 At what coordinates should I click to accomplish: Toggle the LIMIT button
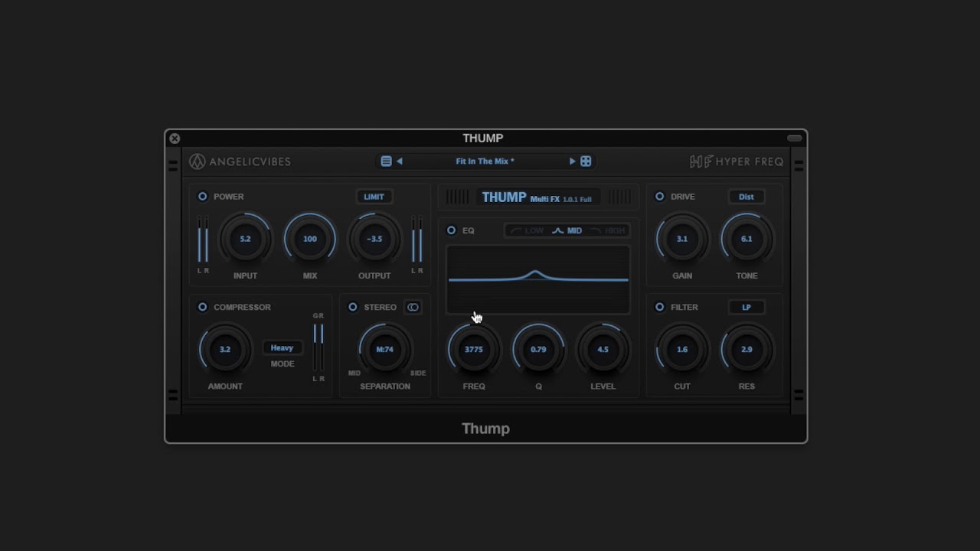[x=374, y=197]
